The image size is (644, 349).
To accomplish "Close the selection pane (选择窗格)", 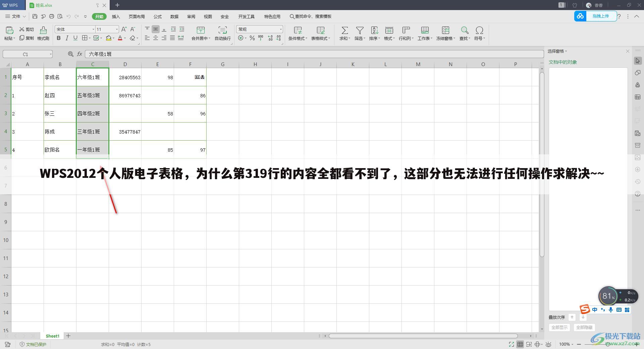I will (628, 51).
